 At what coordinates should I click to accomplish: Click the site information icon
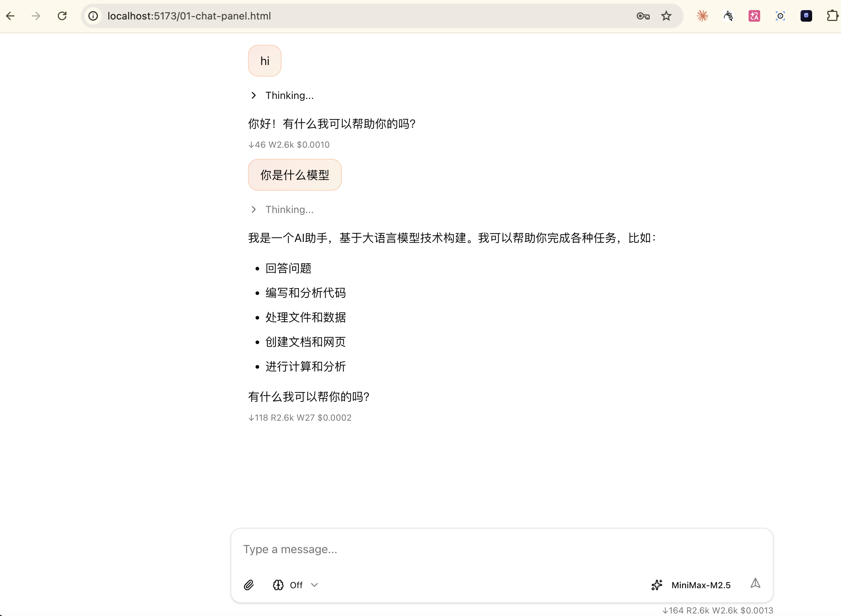click(93, 16)
